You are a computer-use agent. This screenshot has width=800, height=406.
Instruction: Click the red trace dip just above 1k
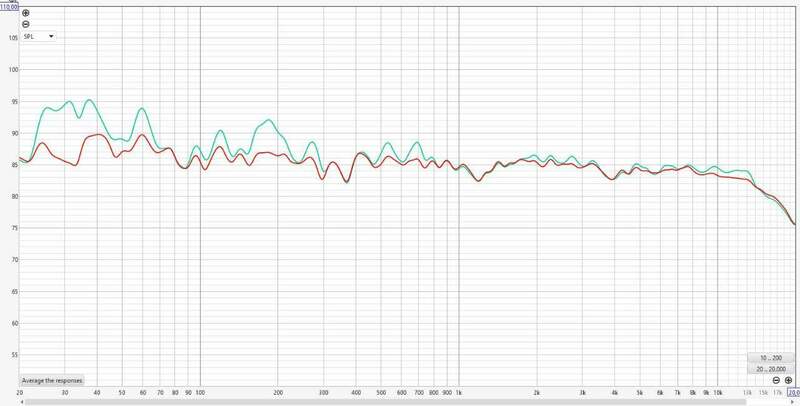[x=476, y=180]
